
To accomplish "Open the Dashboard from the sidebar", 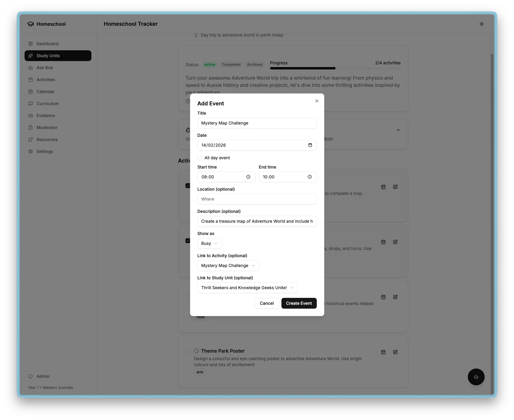I will [47, 44].
